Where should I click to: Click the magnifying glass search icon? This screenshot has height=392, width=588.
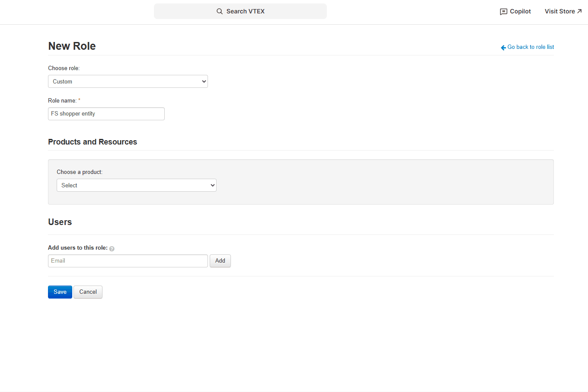tap(220, 11)
